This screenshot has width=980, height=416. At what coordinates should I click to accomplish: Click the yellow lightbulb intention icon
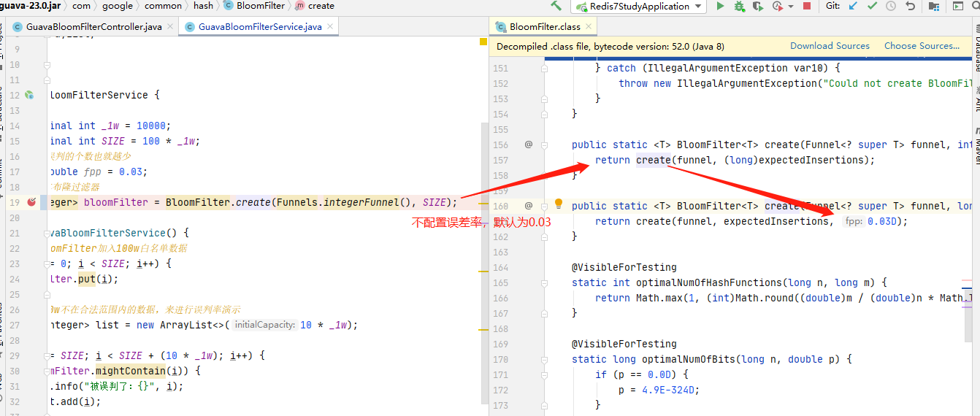(559, 204)
